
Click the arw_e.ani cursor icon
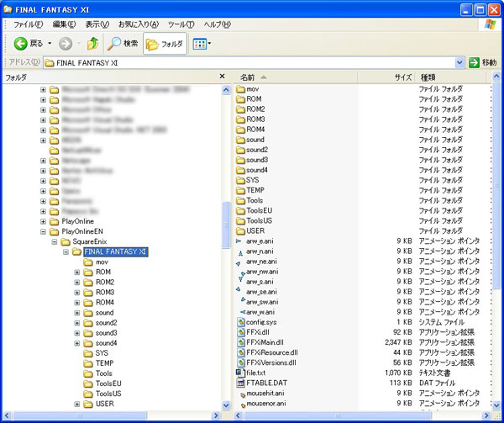239,241
